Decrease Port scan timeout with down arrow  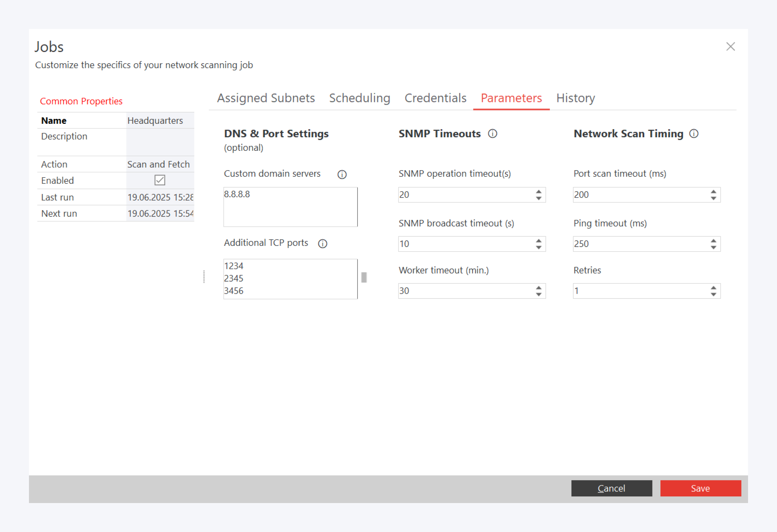coord(713,198)
